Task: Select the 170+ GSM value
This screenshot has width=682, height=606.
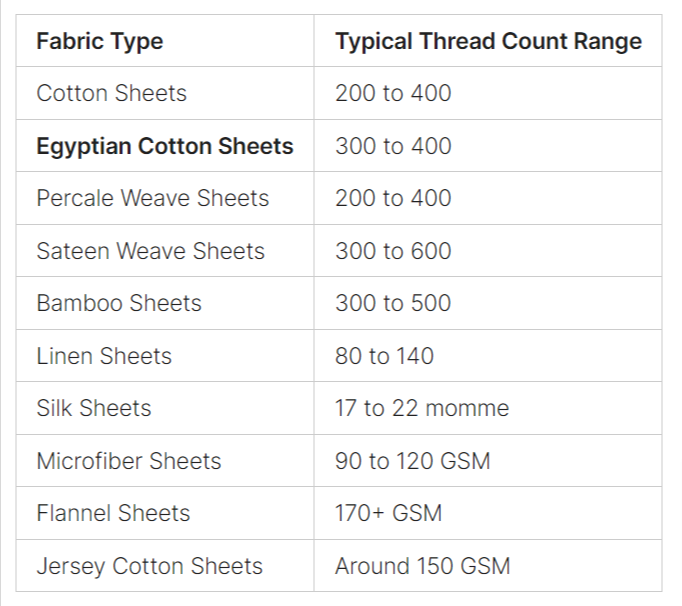Action: pos(388,514)
